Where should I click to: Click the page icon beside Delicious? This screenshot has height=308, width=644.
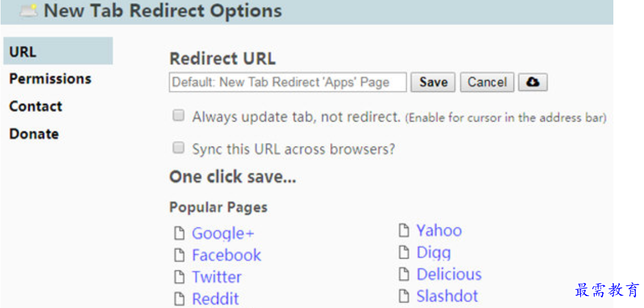[x=404, y=274]
